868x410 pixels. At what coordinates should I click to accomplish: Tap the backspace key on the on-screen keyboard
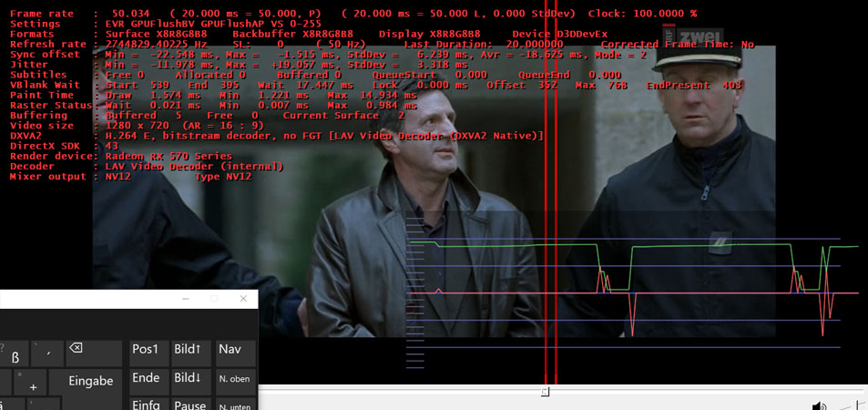[x=94, y=354]
